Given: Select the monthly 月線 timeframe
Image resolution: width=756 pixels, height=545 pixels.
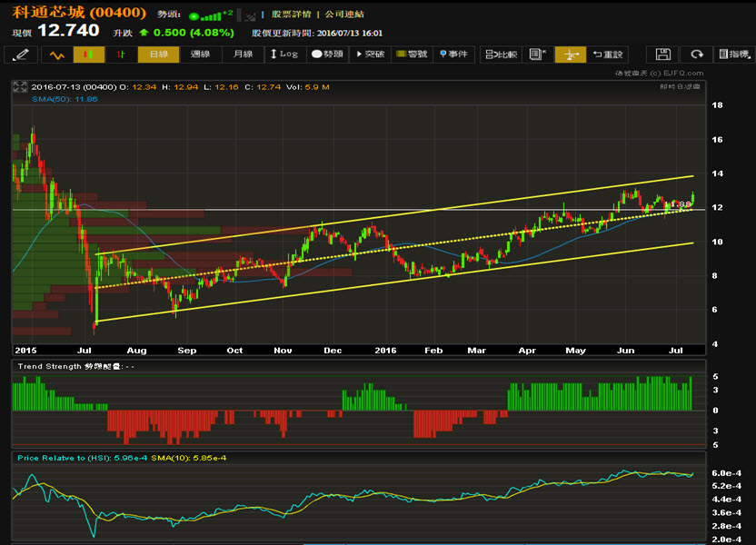Looking at the screenshot, I should 243,54.
